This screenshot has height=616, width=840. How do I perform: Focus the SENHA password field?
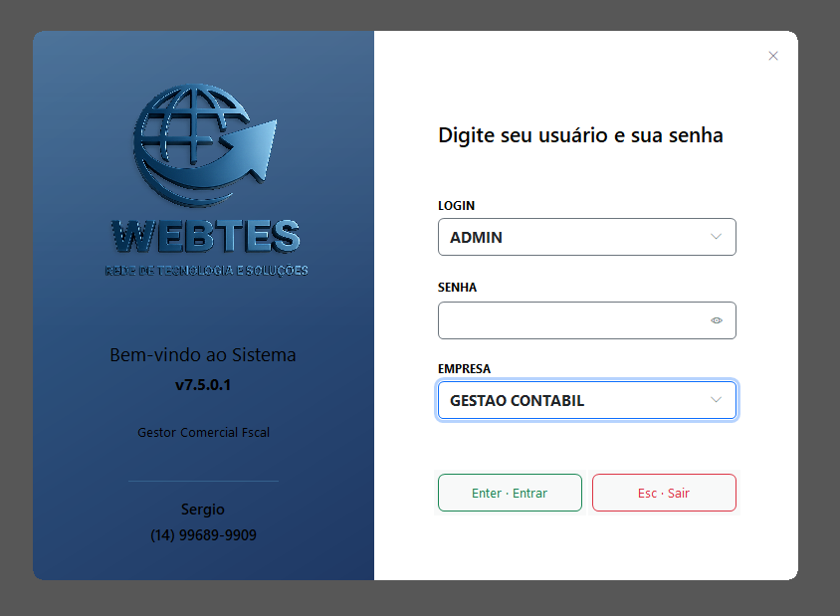(x=586, y=320)
